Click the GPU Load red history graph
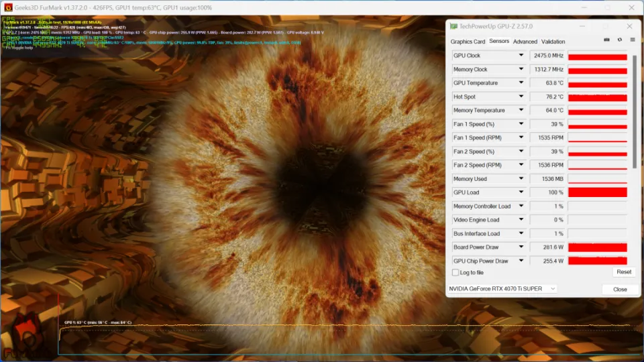 (598, 192)
